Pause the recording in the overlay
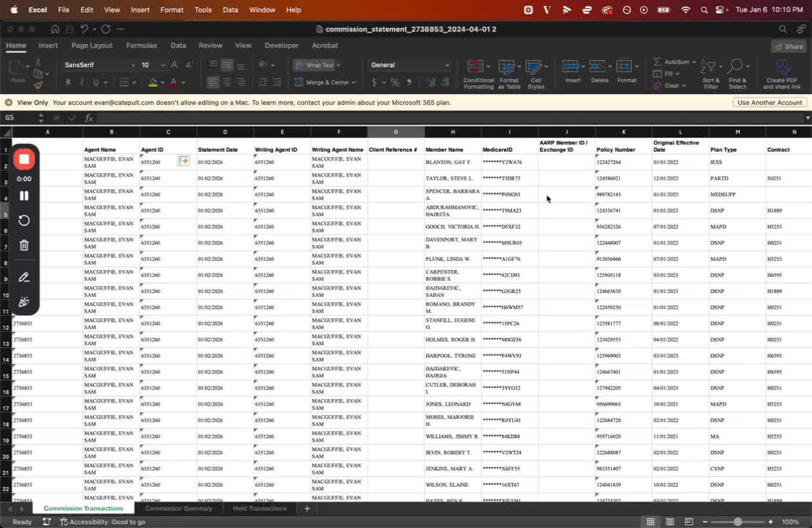 (x=24, y=196)
